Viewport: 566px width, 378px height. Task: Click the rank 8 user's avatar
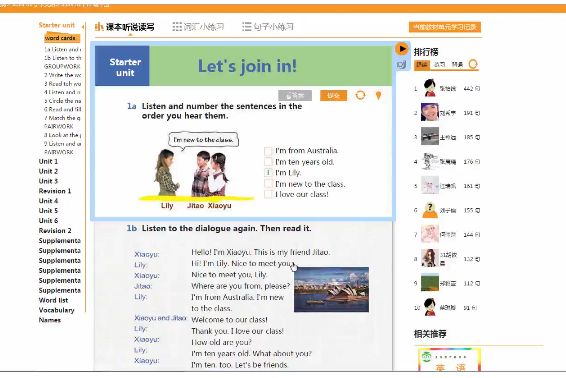pos(430,258)
